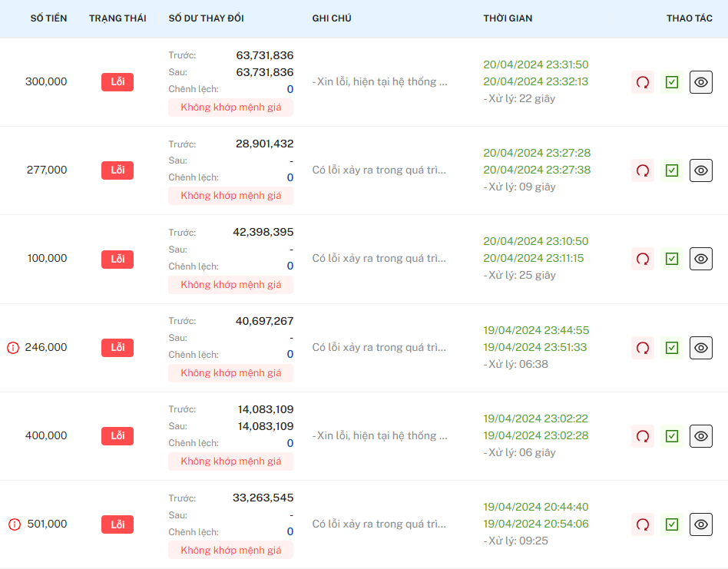Screen dimensions: 728x569
Task: Click the THỜI GIAN column header
Action: point(508,18)
